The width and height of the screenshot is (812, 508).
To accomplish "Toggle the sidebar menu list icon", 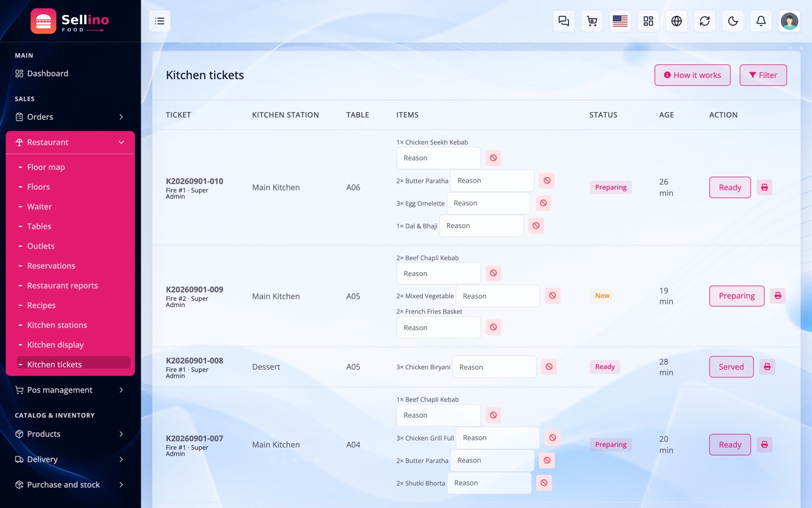I will tap(160, 21).
